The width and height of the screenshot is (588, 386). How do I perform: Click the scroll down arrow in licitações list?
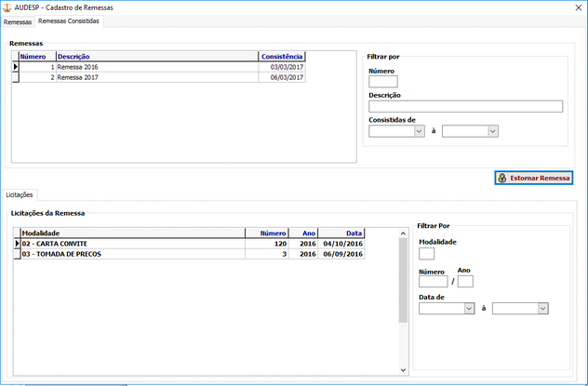pyautogui.click(x=403, y=370)
